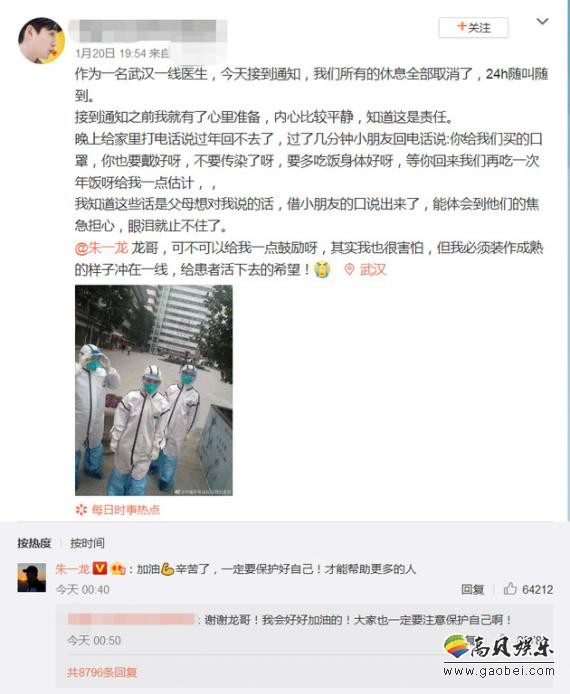Image resolution: width=570 pixels, height=694 pixels.
Task: Click the 每日时事热点 topic icon
Action: [81, 510]
